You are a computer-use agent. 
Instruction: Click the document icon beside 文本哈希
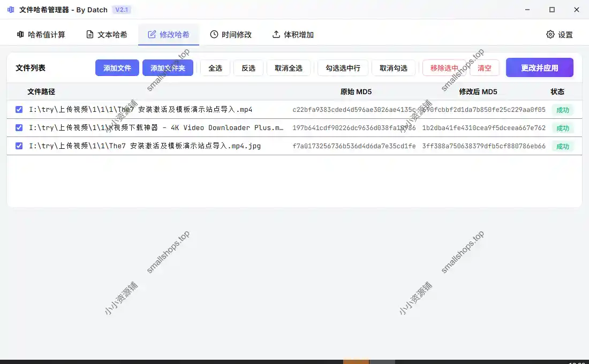[x=90, y=35]
